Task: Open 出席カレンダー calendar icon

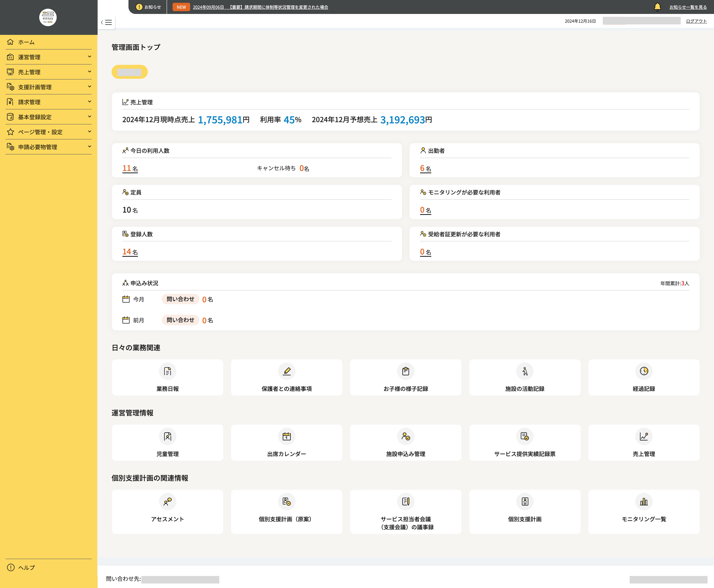Action: pyautogui.click(x=287, y=436)
